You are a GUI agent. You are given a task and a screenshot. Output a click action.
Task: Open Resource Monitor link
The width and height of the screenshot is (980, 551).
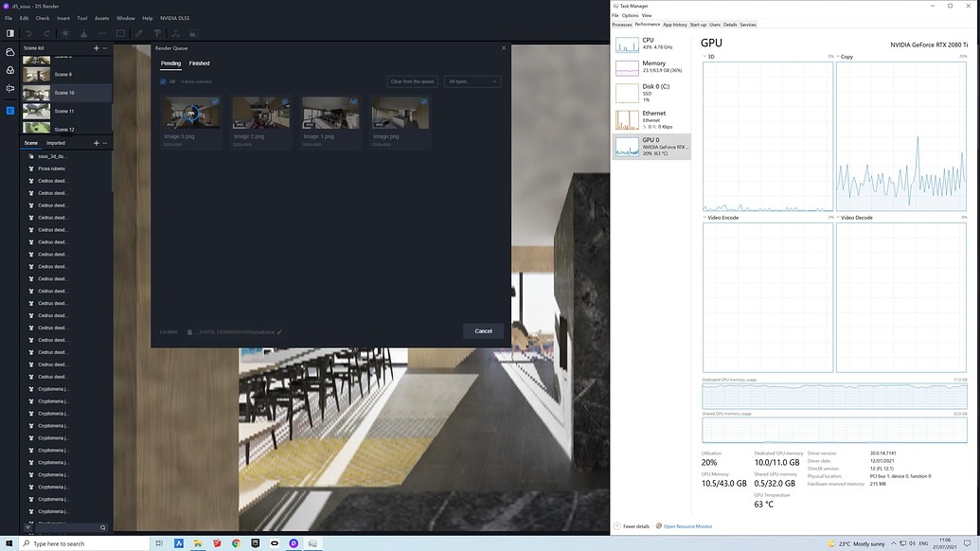687,526
